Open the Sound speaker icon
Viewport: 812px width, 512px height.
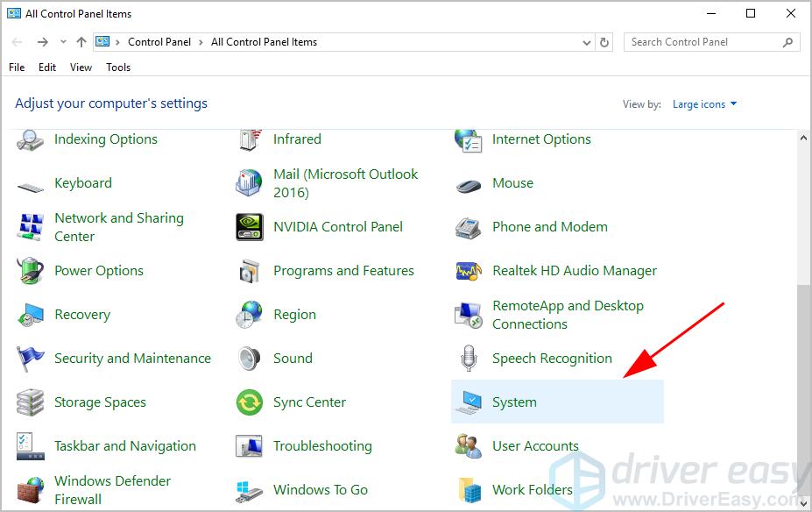tap(250, 359)
